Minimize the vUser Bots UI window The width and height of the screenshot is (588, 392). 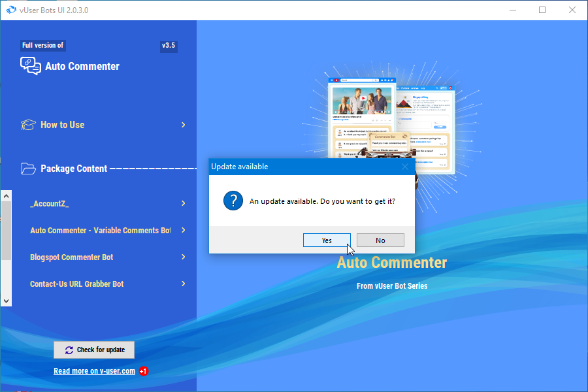tap(513, 10)
